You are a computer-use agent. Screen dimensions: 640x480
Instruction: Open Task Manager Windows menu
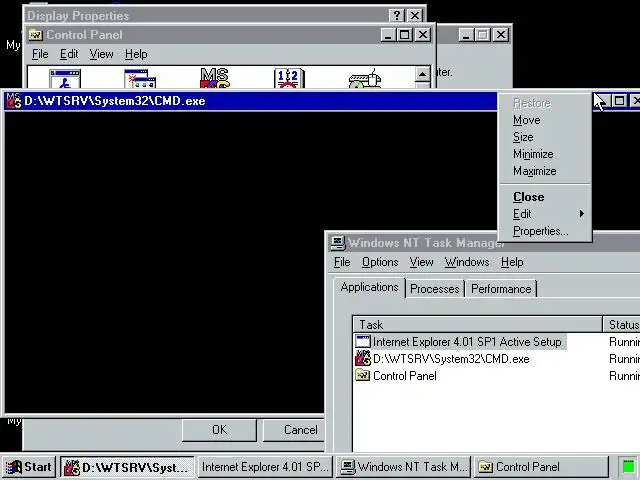pos(467,262)
